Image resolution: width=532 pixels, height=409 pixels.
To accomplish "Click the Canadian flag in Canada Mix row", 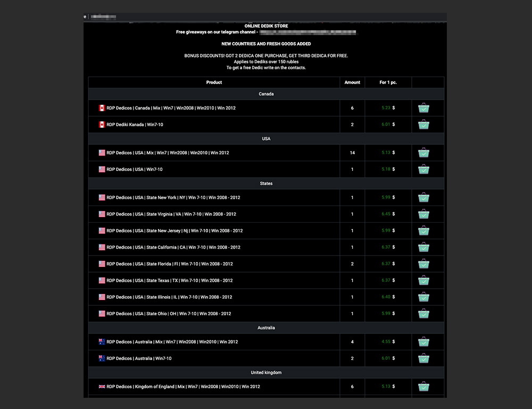I will tap(102, 108).
